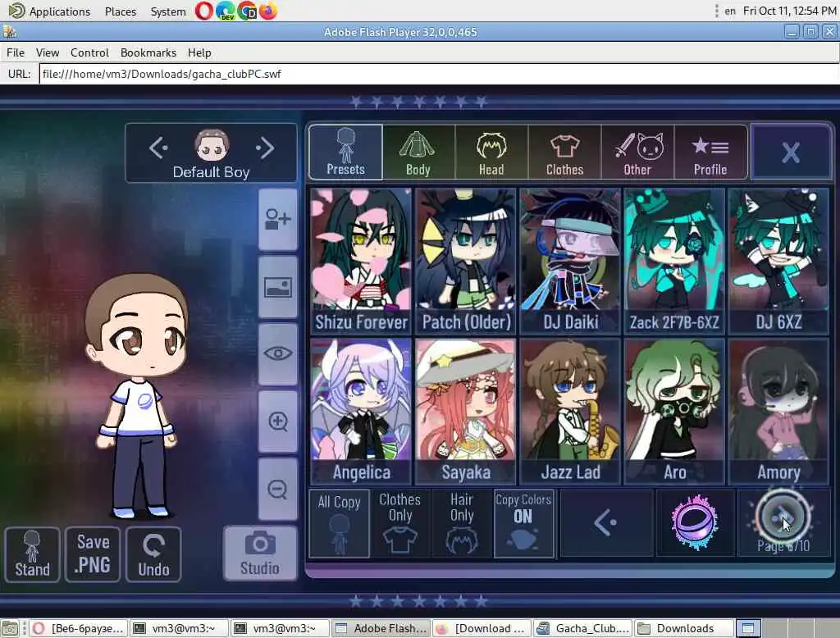Select the Zack 2F7B-6XZ preset
The height and width of the screenshot is (638, 840).
coord(674,261)
